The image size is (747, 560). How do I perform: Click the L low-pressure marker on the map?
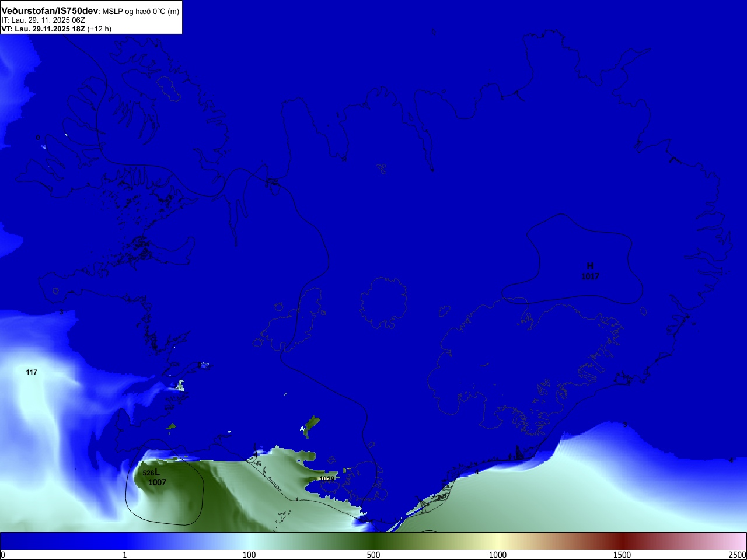click(157, 473)
